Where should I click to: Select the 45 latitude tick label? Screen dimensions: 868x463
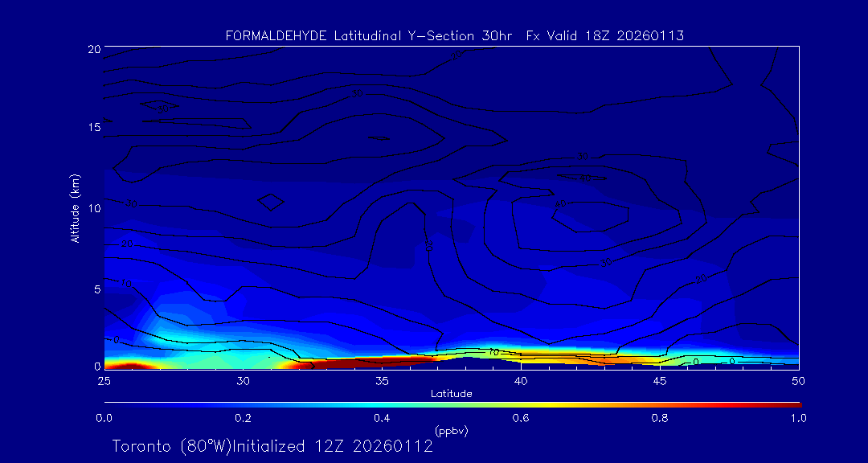(660, 380)
